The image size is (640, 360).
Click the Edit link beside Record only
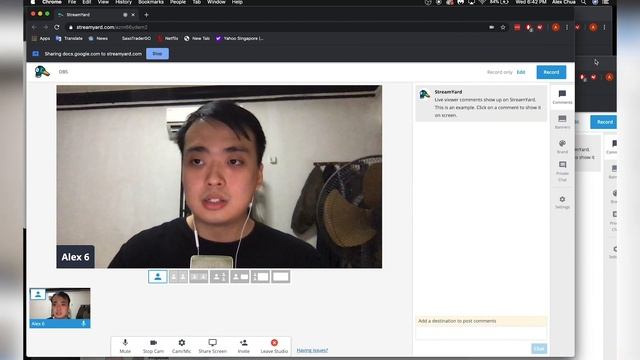pos(521,72)
